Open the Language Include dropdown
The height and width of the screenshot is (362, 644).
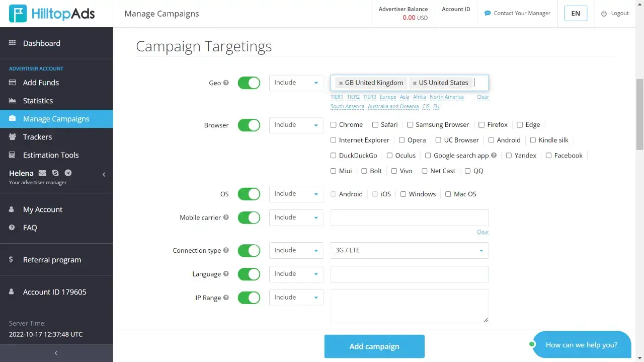[296, 274]
